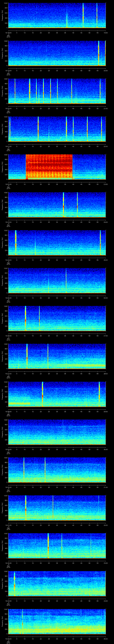Click the burst at 22 seconds in 19:30 panel

[45, 470]
